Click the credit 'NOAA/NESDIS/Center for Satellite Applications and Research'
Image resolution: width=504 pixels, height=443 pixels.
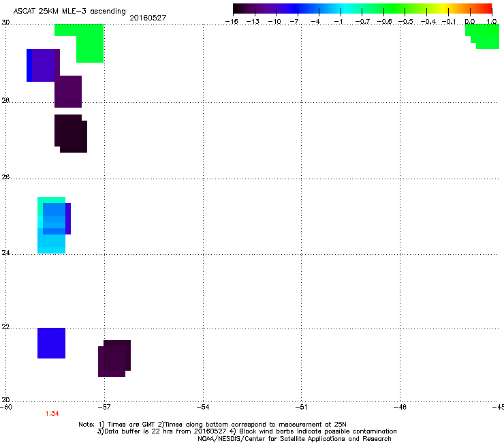(294, 439)
